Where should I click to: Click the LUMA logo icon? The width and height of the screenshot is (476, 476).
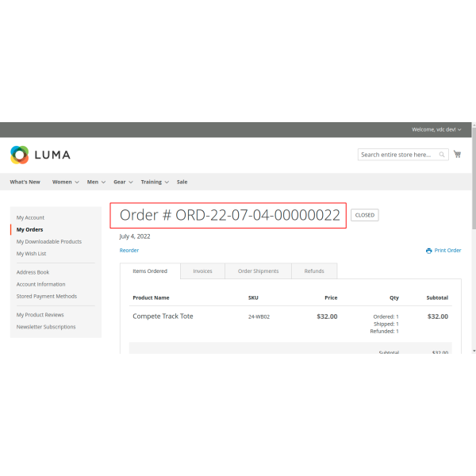(x=19, y=155)
